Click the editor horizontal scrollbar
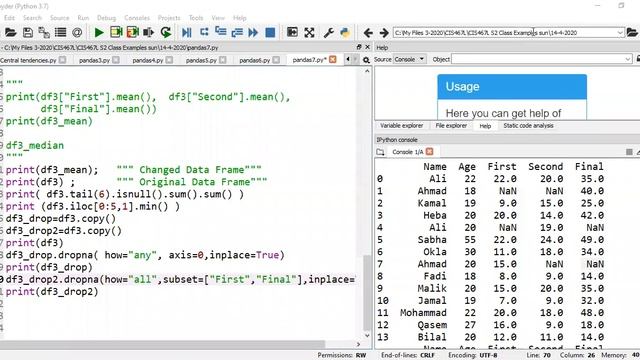This screenshot has width=640, height=360. tap(163, 344)
